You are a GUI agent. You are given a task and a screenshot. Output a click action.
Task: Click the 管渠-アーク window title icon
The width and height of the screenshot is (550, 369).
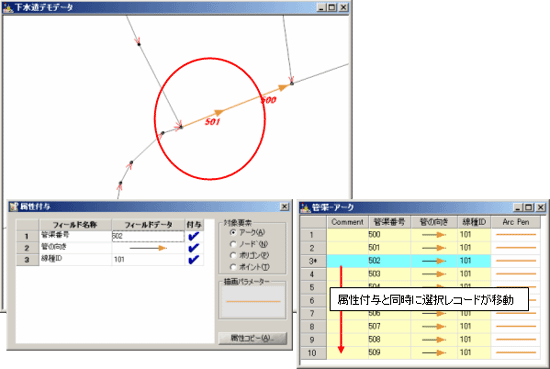point(305,208)
